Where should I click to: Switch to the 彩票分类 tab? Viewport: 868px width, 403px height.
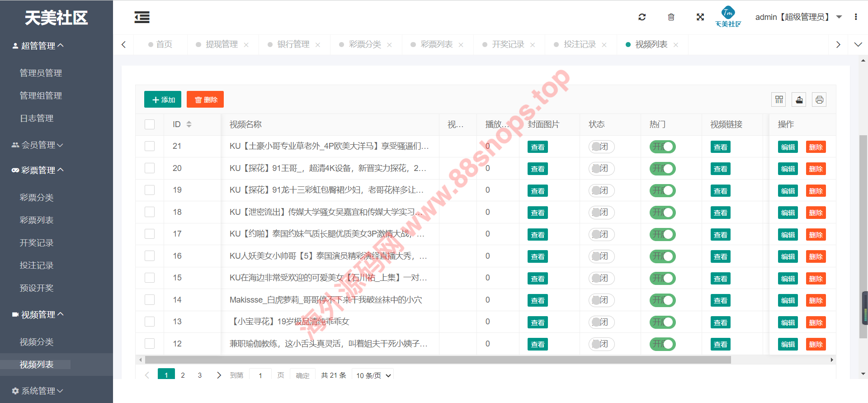364,44
